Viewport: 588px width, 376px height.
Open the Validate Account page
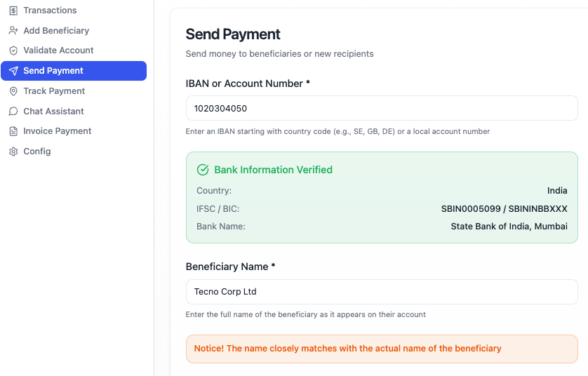pyautogui.click(x=58, y=51)
